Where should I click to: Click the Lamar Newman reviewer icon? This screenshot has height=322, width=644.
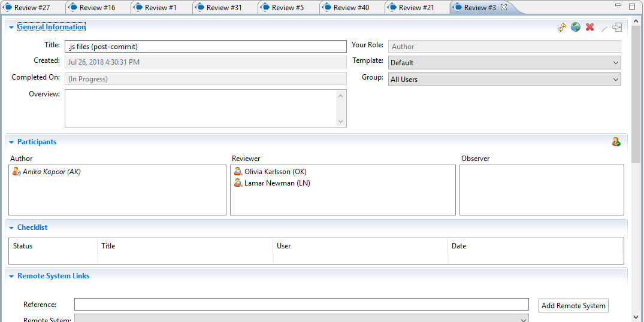click(238, 183)
